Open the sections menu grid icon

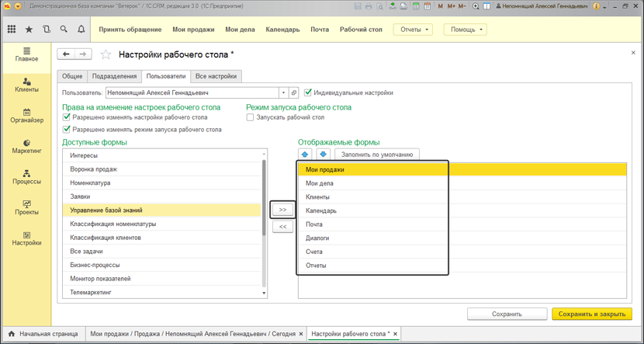pyautogui.click(x=12, y=30)
